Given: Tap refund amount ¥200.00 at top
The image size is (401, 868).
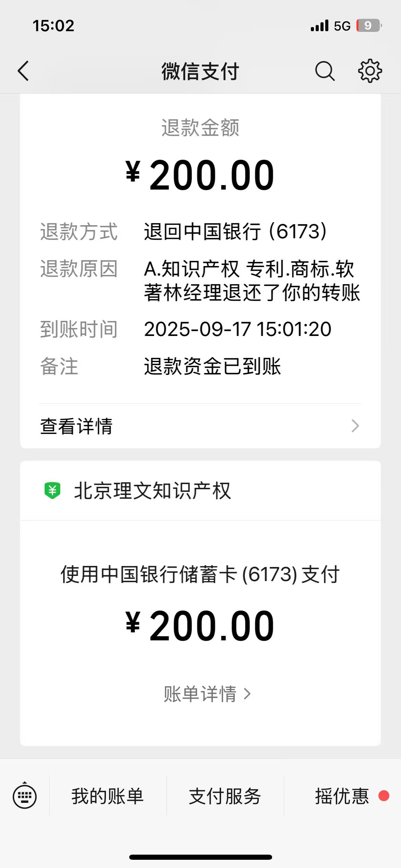Looking at the screenshot, I should pyautogui.click(x=200, y=175).
